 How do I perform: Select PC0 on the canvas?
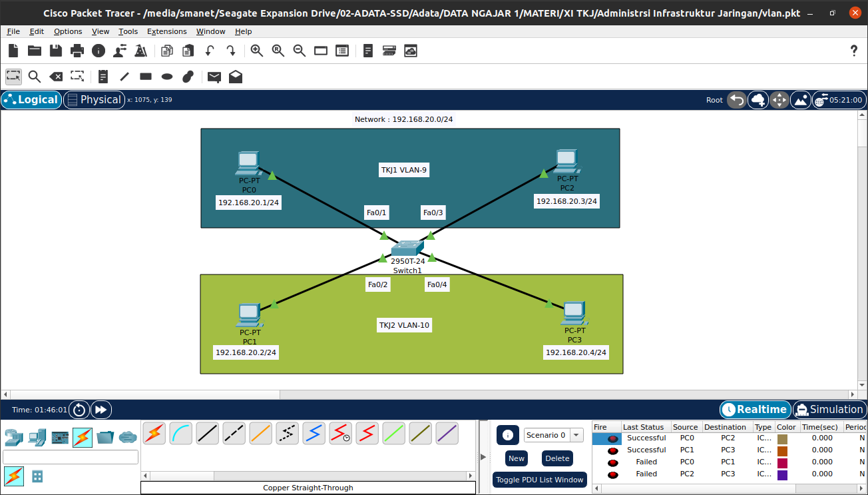(x=249, y=164)
